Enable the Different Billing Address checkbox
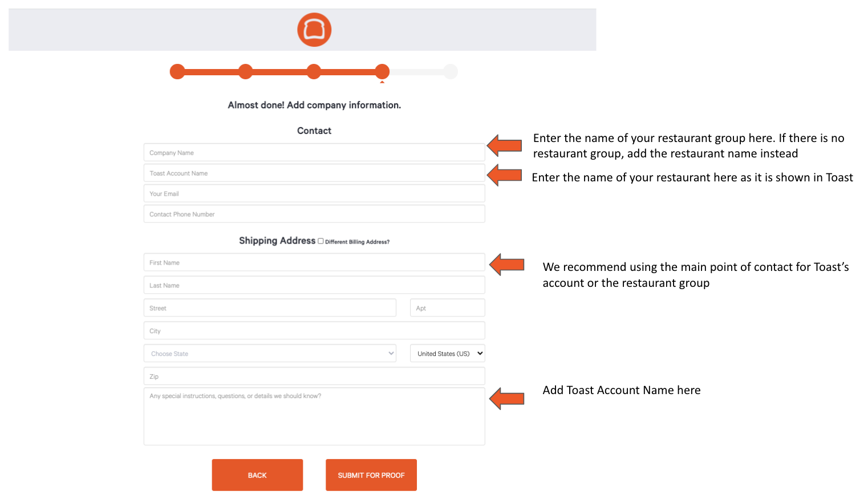The width and height of the screenshot is (868, 503). click(x=321, y=241)
